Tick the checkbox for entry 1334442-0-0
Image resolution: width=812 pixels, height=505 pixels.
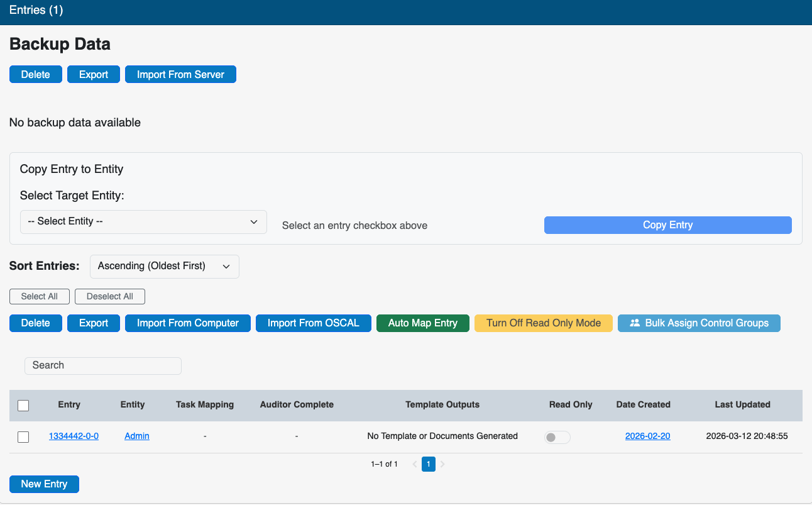[23, 437]
